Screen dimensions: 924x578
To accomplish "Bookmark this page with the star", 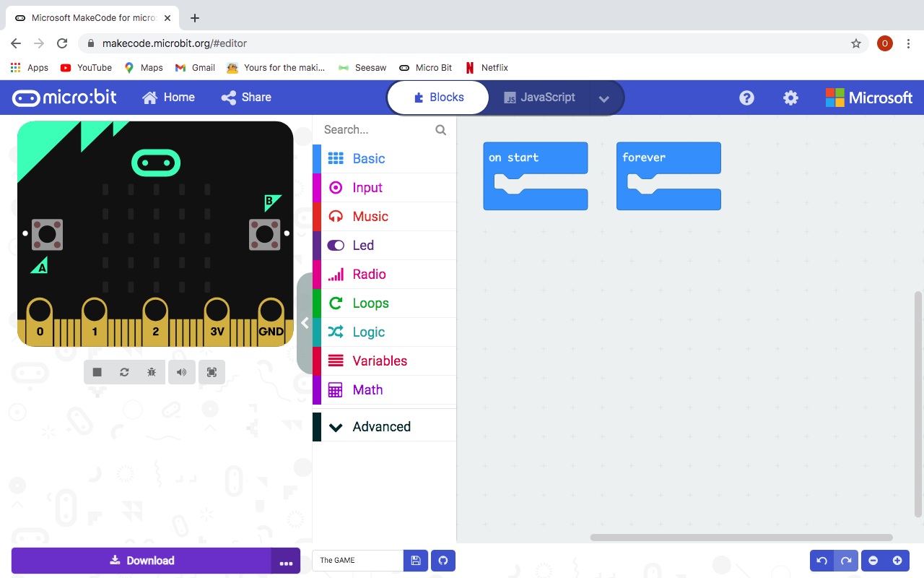I will click(x=856, y=43).
